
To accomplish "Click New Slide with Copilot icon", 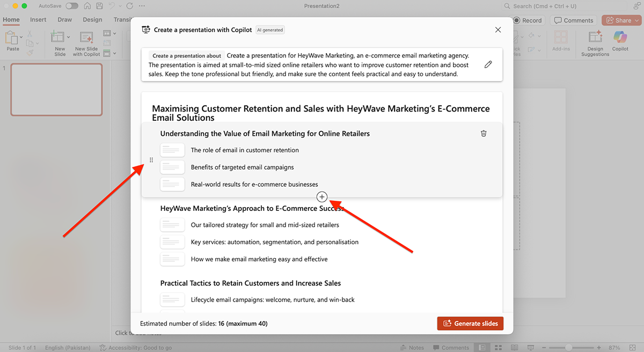I will tap(86, 38).
